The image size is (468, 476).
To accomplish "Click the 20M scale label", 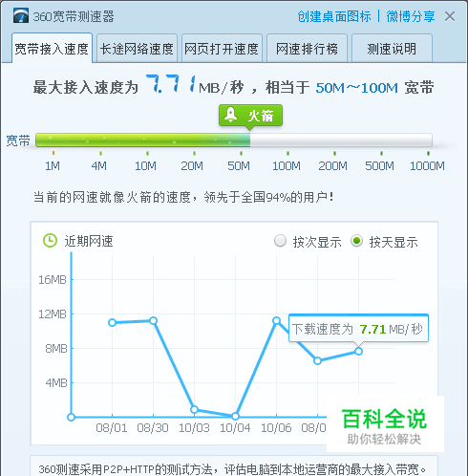I will 192,166.
